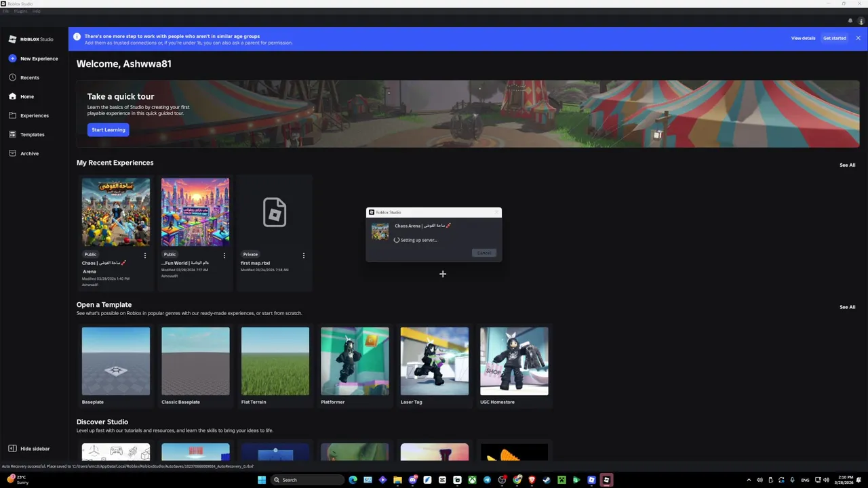868x488 pixels.
Task: Open options menu for Chaos Arena card
Action: [144, 256]
